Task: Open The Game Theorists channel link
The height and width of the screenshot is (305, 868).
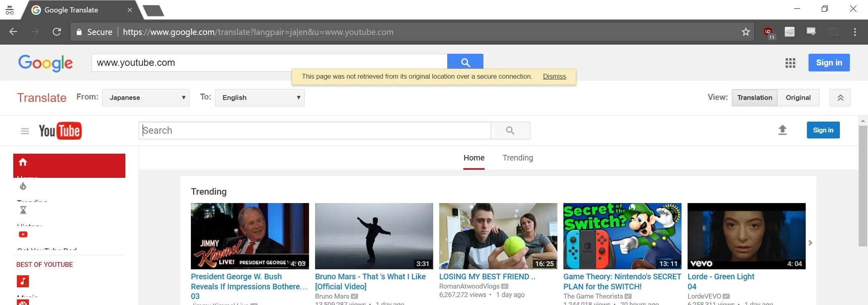Action: [593, 296]
